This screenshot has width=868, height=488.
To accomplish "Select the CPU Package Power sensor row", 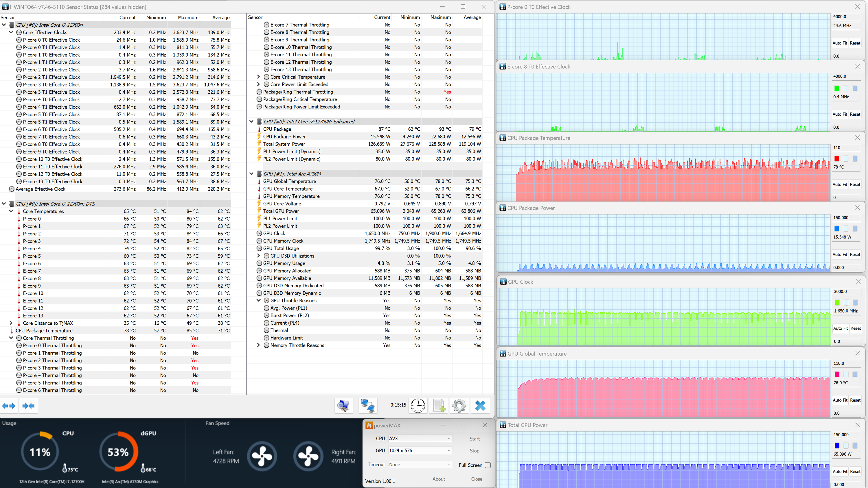I will pos(284,136).
